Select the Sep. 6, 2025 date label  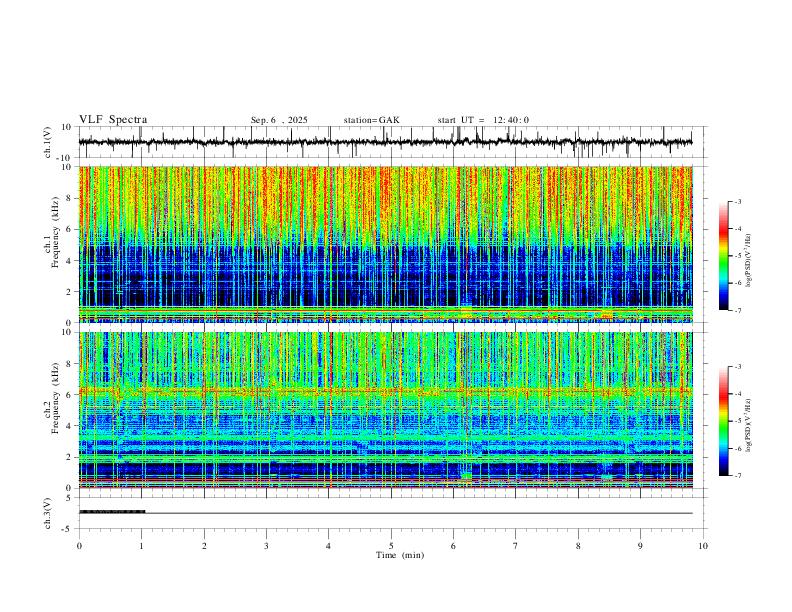pos(279,120)
